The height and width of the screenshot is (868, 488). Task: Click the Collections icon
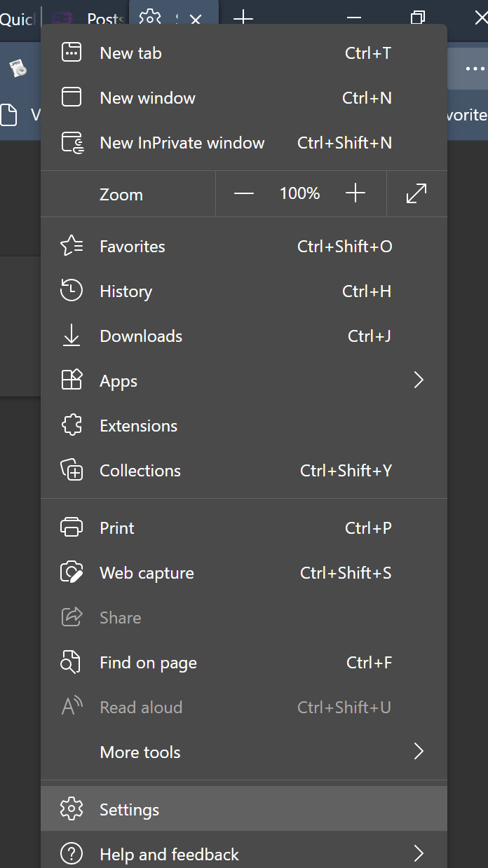point(72,470)
